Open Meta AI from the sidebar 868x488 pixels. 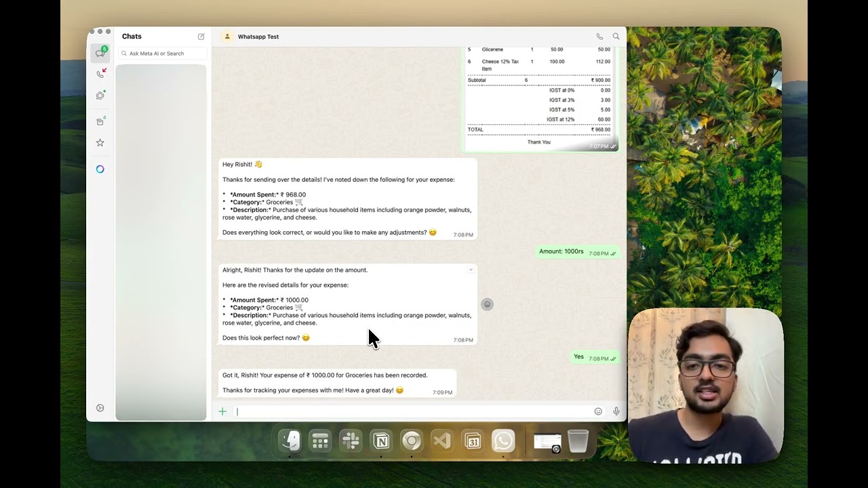click(x=100, y=169)
